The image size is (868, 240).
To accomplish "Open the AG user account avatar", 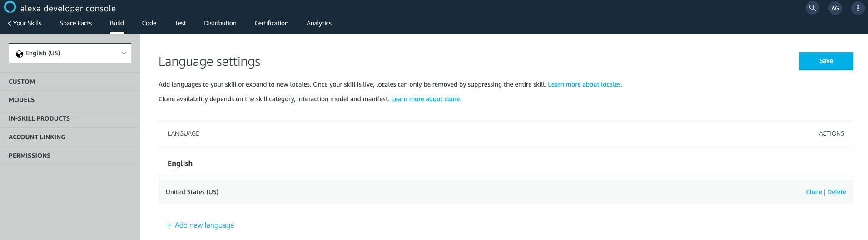I will coord(835,8).
